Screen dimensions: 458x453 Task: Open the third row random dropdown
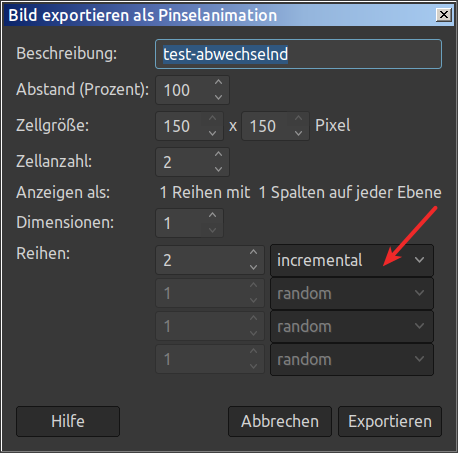point(352,326)
